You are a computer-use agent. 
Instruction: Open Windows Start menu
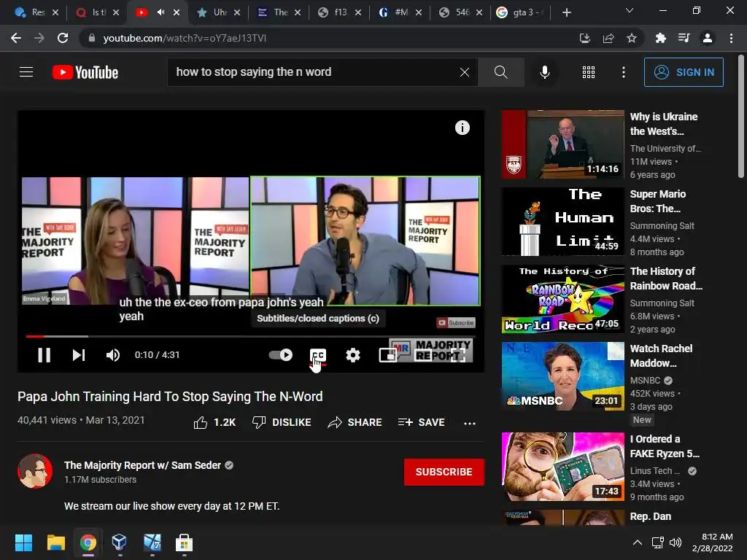click(x=23, y=542)
